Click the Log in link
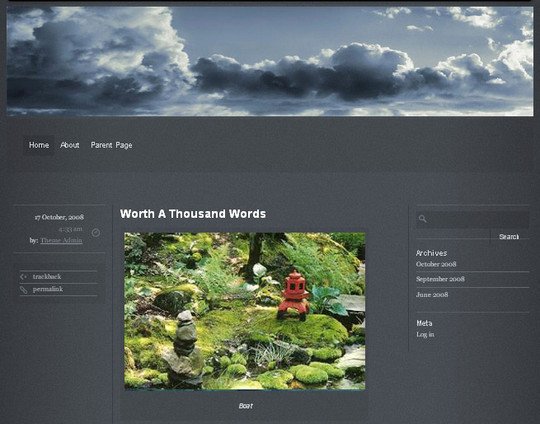The width and height of the screenshot is (540, 424). (425, 334)
